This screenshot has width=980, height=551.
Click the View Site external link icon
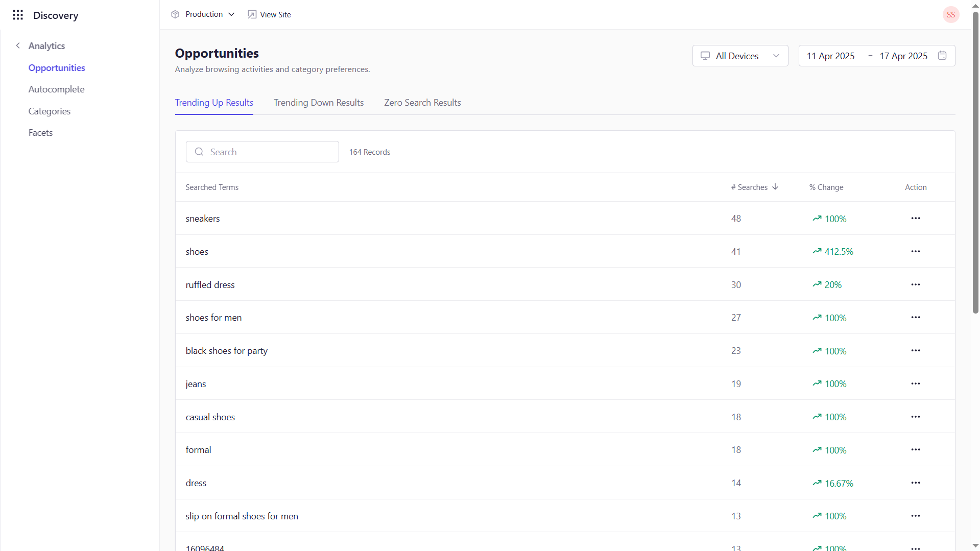point(252,14)
